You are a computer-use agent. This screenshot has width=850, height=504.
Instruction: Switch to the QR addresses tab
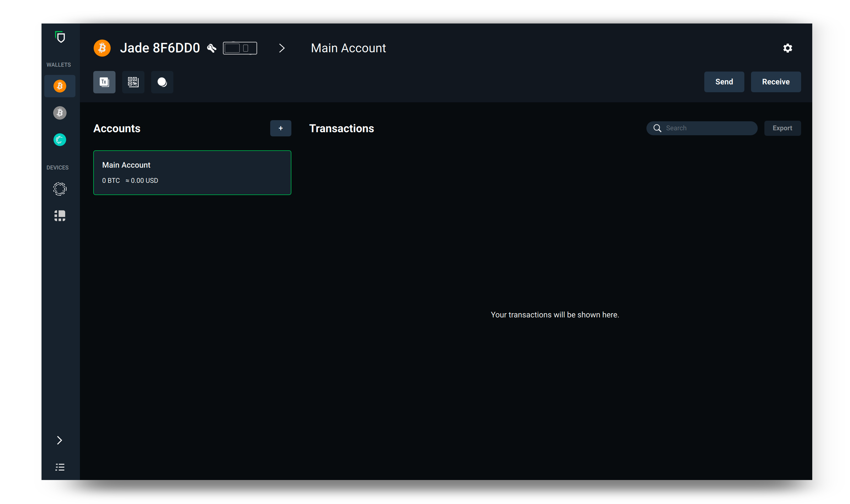point(133,82)
